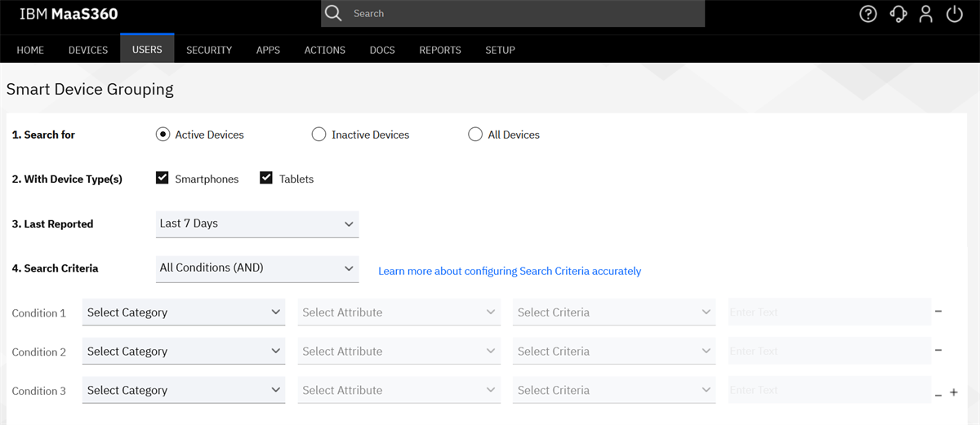
Task: Remove Condition 1 with minus icon
Action: (x=938, y=312)
